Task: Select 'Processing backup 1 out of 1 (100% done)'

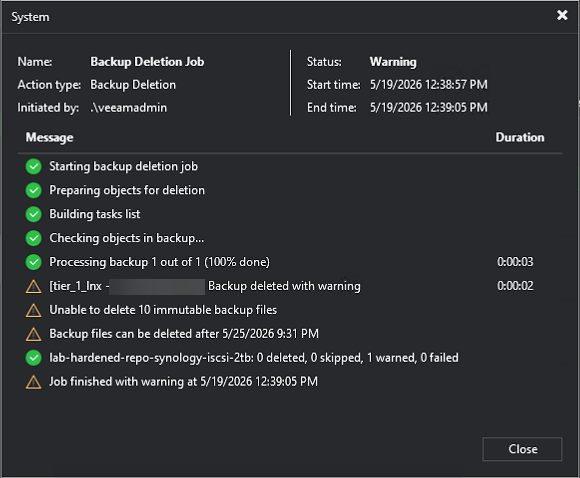Action: 159,262
